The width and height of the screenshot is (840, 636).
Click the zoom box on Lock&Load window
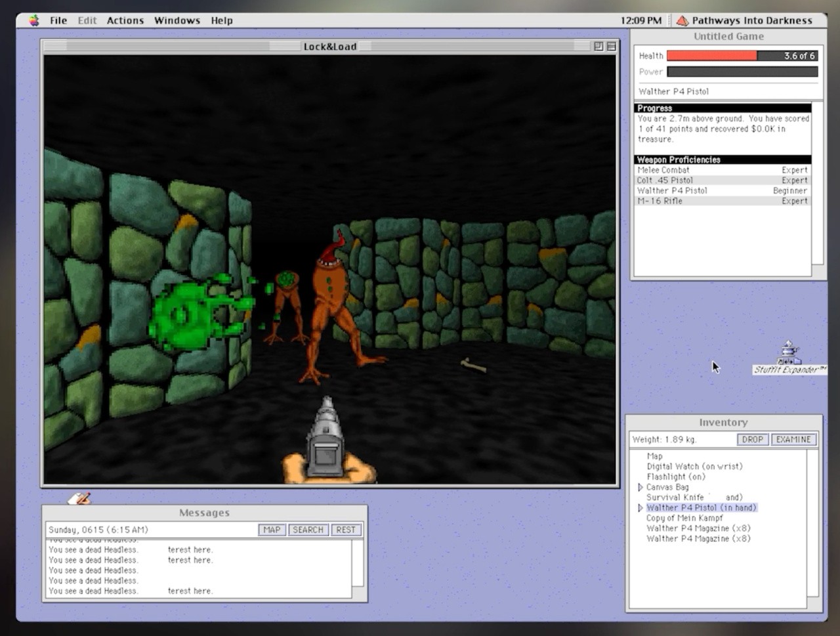click(x=598, y=46)
